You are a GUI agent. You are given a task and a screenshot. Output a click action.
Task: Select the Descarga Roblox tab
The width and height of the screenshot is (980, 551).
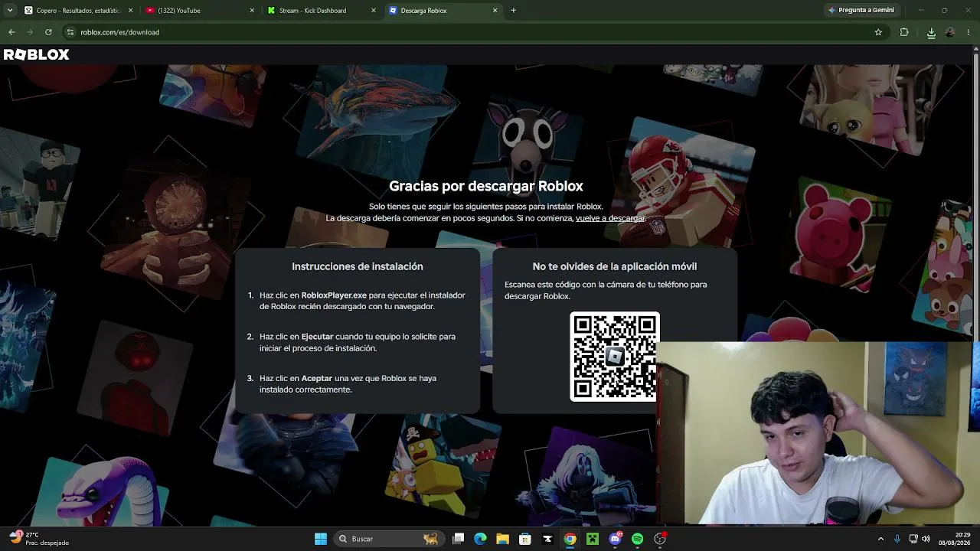443,11
